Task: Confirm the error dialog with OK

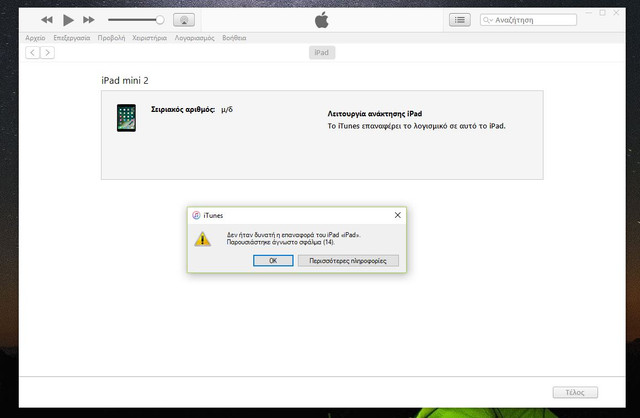Action: (273, 260)
